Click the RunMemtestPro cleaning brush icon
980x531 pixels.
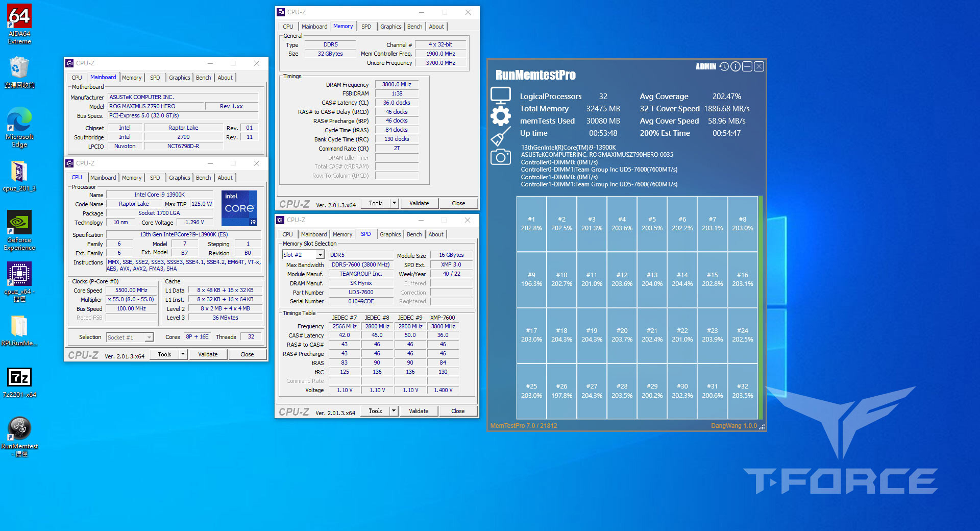coord(500,136)
